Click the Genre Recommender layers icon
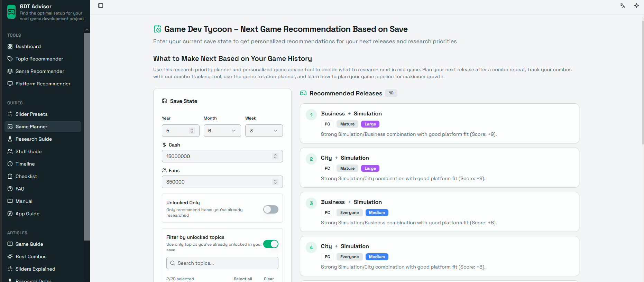 coord(10,71)
